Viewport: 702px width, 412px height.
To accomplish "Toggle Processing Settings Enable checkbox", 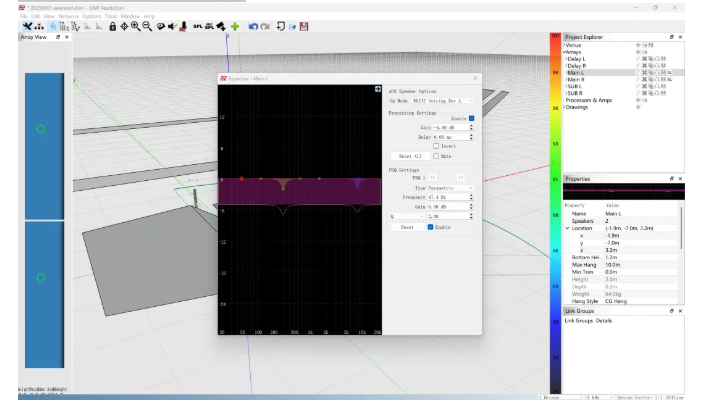I will pos(472,118).
